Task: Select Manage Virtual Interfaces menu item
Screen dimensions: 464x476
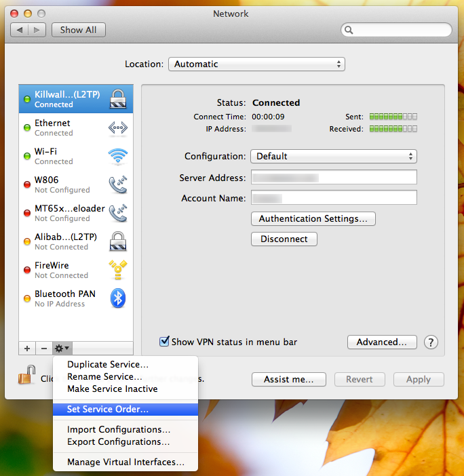Action: (x=125, y=462)
